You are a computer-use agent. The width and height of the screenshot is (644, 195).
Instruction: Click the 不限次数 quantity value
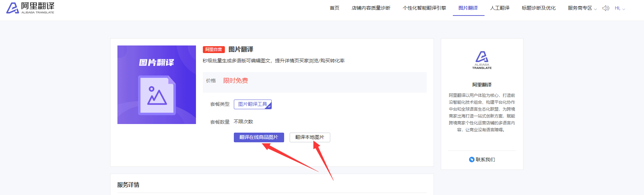[243, 122]
